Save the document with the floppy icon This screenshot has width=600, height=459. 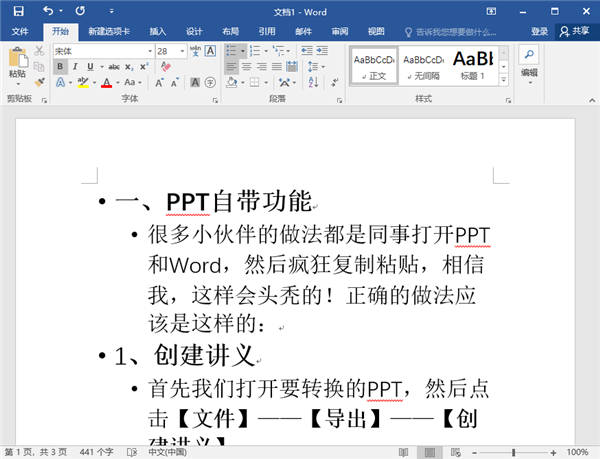click(18, 11)
